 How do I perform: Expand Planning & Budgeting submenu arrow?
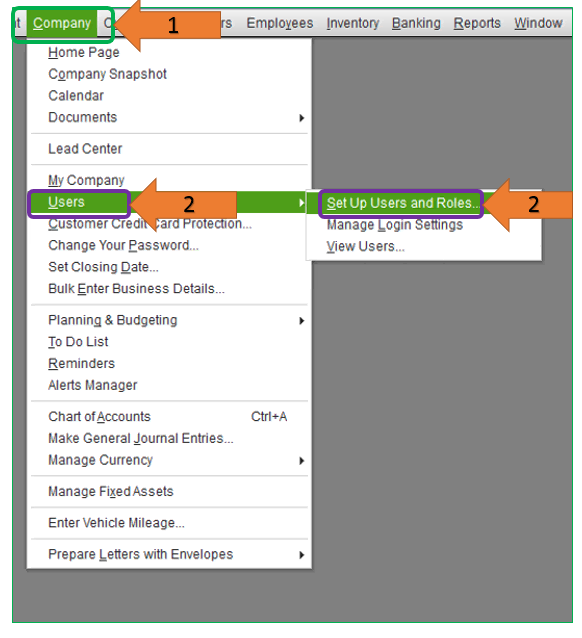[302, 321]
